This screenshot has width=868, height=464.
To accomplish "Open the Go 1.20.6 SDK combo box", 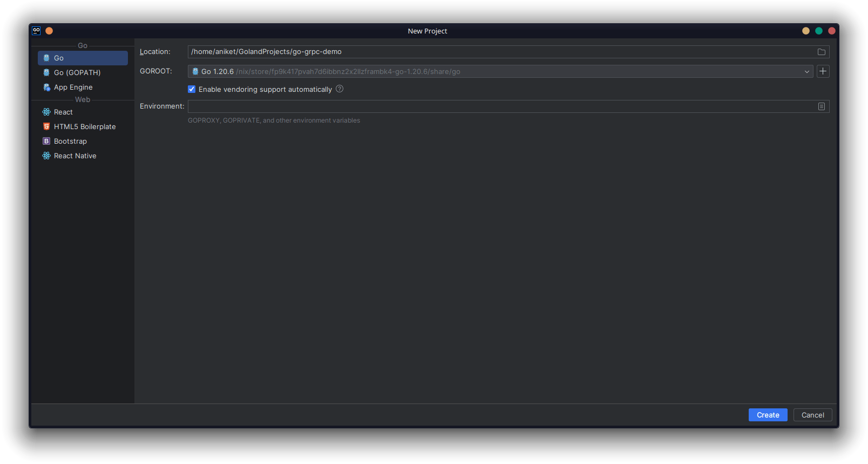I will tap(497, 71).
